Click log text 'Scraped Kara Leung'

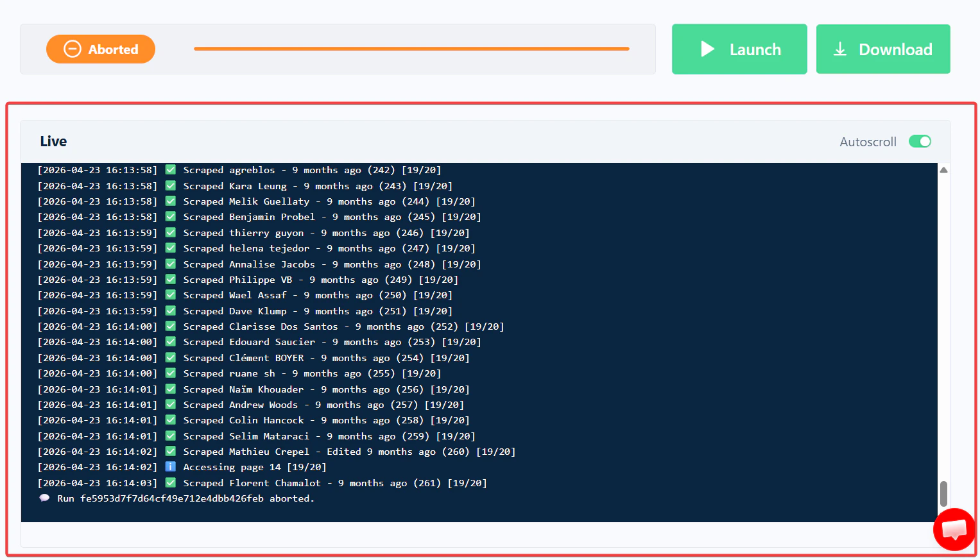(x=235, y=186)
